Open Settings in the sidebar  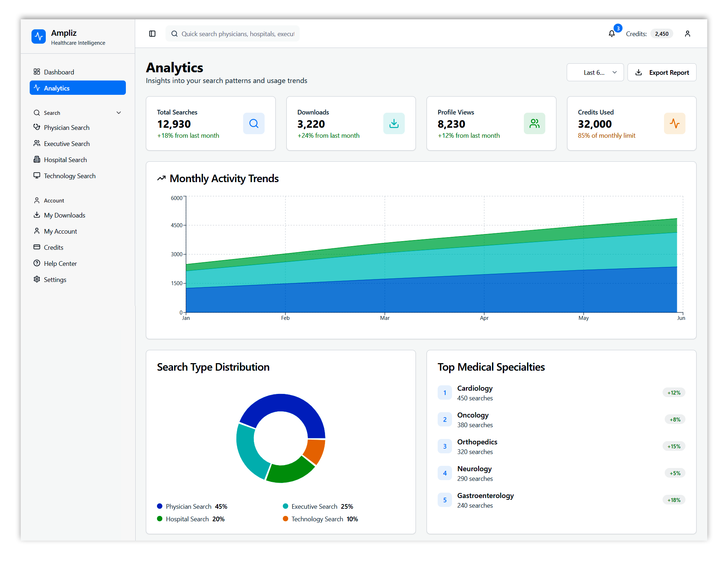55,279
